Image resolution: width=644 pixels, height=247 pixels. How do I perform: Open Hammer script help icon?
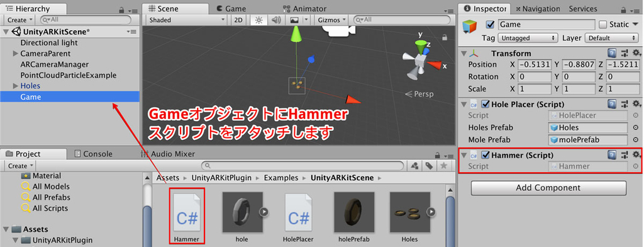611,155
